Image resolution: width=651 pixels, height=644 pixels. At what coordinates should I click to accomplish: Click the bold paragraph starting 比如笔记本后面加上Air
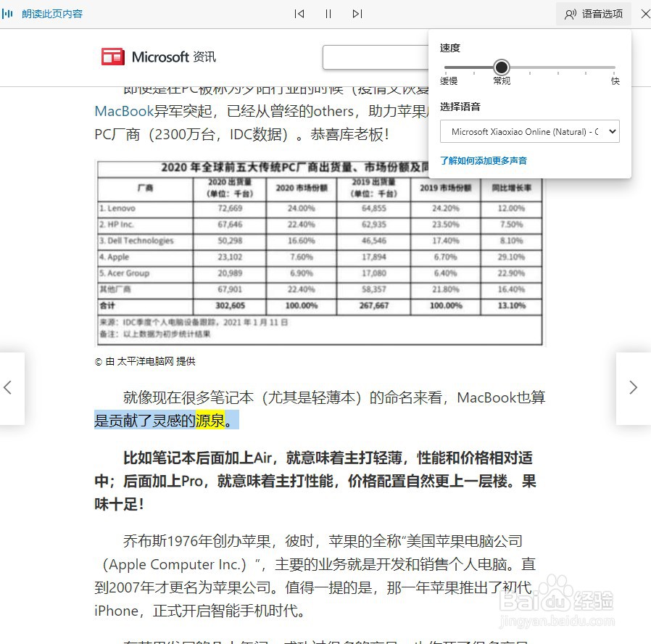315,482
